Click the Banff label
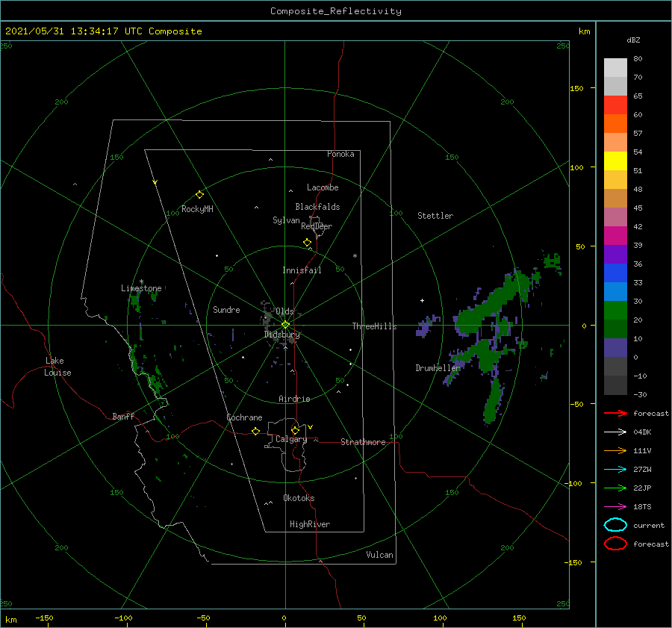Image resolution: width=672 pixels, height=628 pixels. pos(123,416)
